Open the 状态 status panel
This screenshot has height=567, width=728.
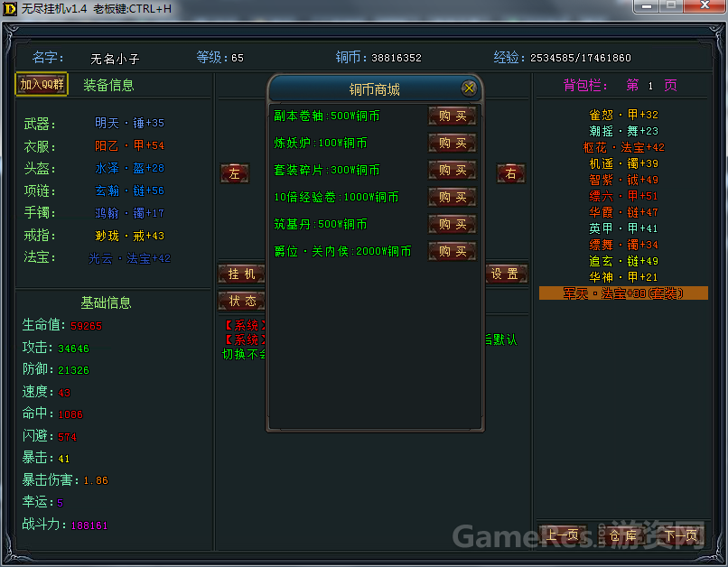[241, 301]
